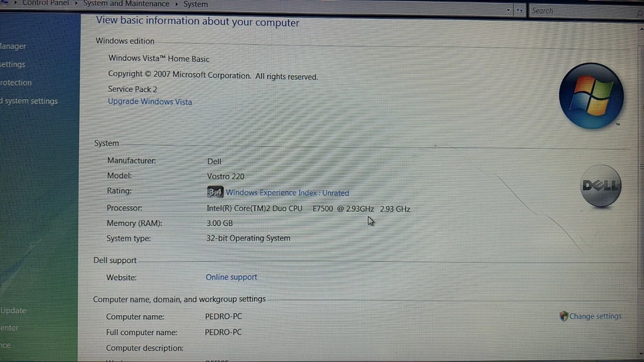Click the refresh button beside the address bar
Screen dimensions: 644x362
519,11
